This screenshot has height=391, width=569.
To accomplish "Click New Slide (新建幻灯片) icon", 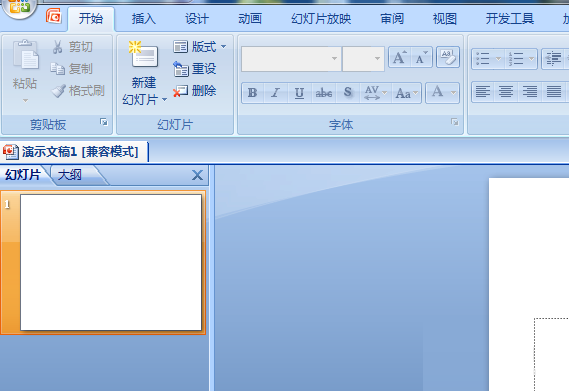I will coord(144,55).
